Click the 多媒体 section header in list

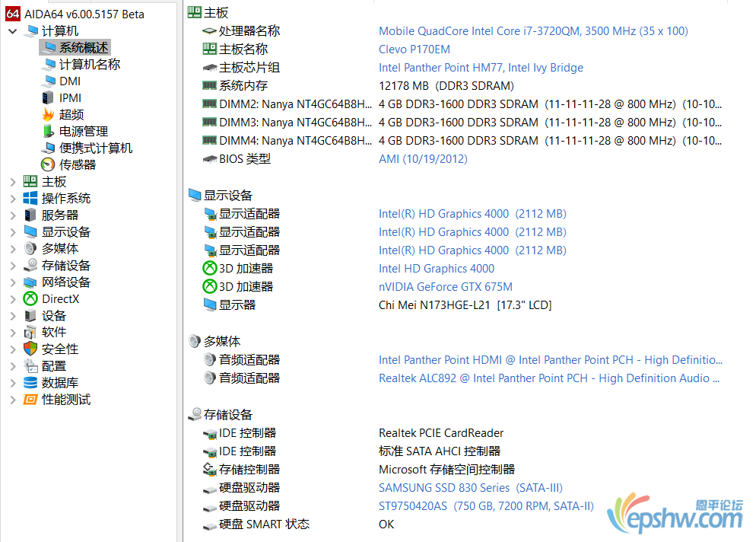[x=214, y=341]
